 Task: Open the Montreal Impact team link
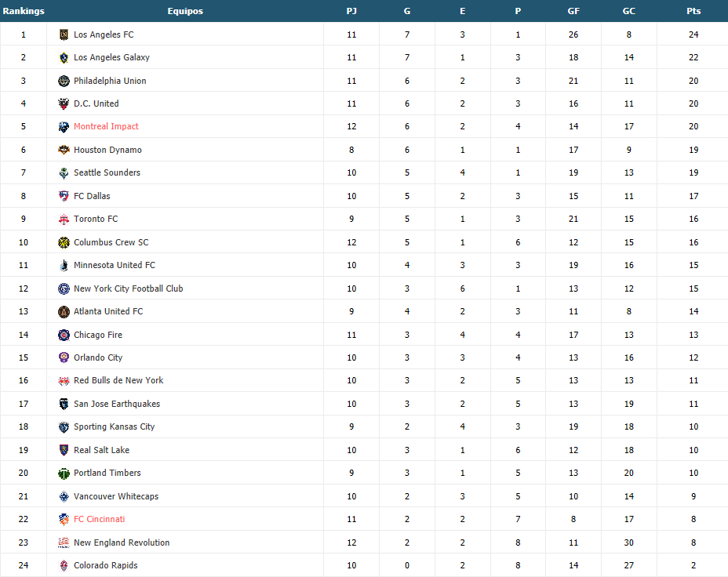click(x=106, y=126)
